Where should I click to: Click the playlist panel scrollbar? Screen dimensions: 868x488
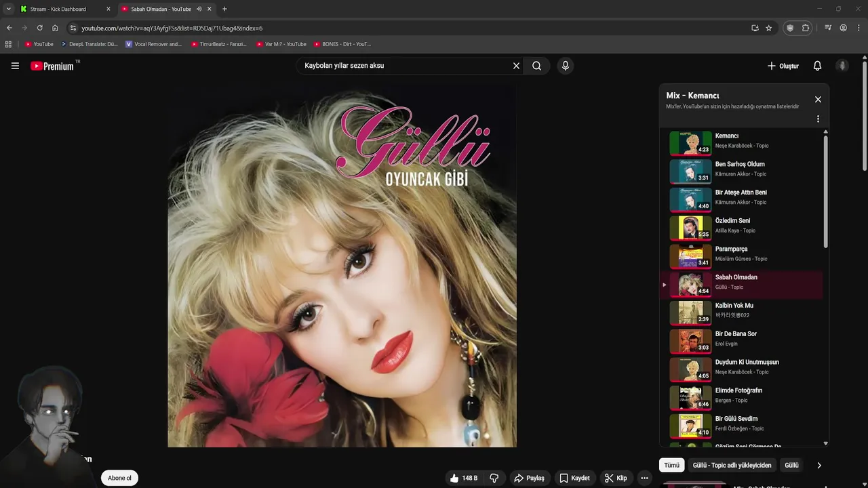pyautogui.click(x=825, y=193)
